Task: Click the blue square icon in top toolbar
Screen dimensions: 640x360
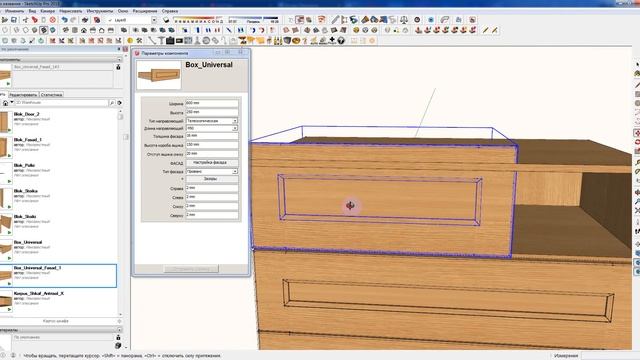Action: 431,20
